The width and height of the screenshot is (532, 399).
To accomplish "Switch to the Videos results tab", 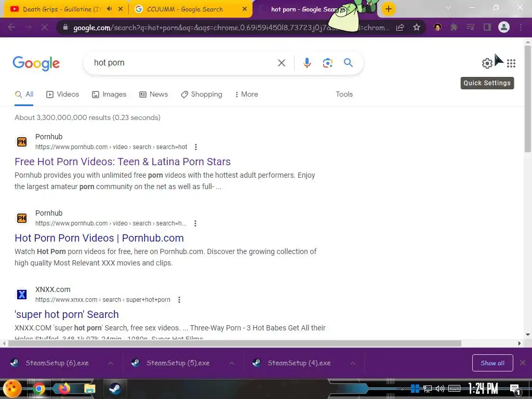I will (x=63, y=95).
